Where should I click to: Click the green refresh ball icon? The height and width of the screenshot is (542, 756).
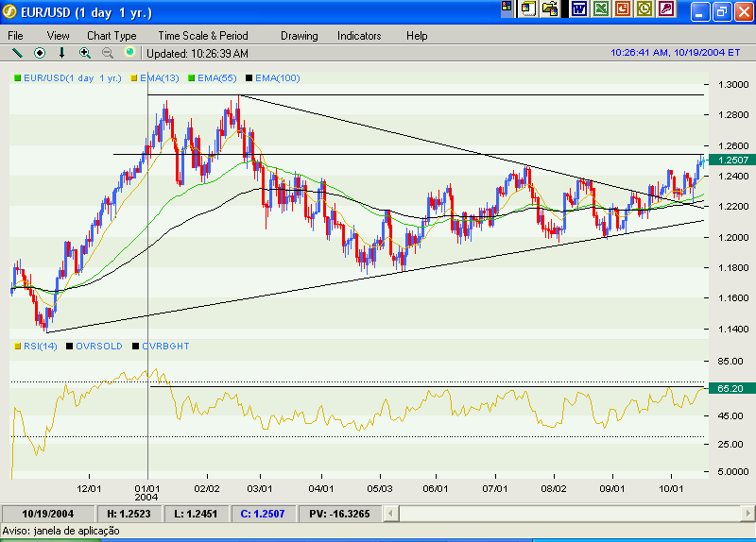tap(129, 53)
